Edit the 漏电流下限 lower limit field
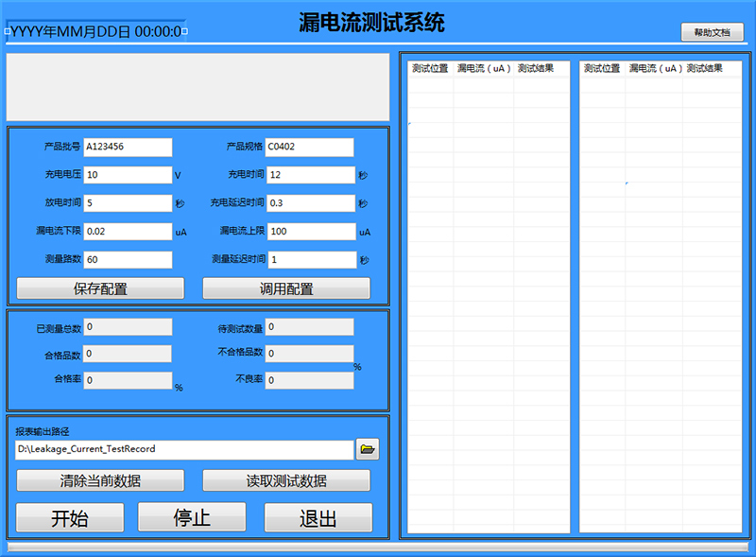 click(x=129, y=231)
